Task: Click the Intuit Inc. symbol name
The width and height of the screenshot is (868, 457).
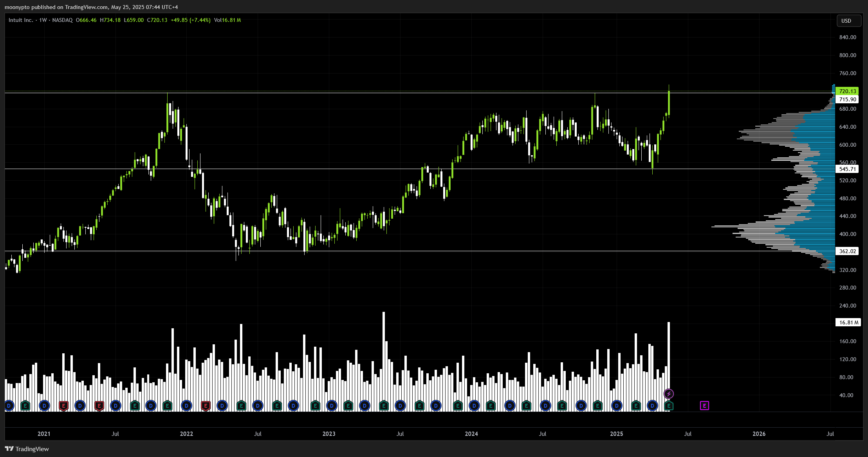Action: (21, 20)
